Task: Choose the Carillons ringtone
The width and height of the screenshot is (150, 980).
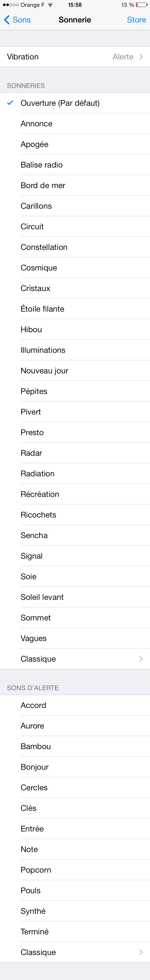Action: coord(75,206)
